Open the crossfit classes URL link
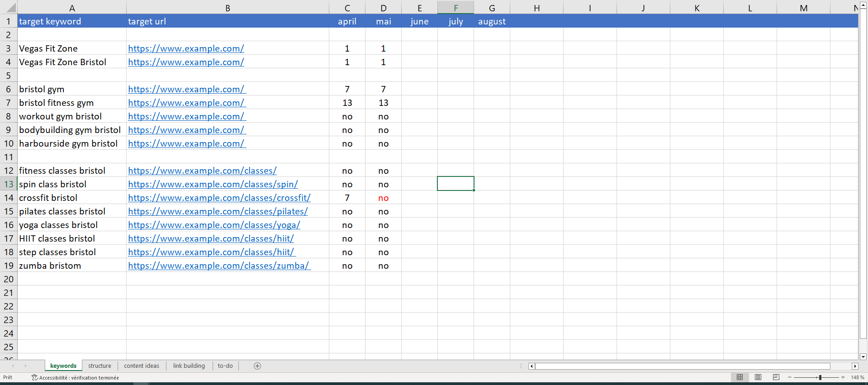868x385 pixels. pos(219,198)
